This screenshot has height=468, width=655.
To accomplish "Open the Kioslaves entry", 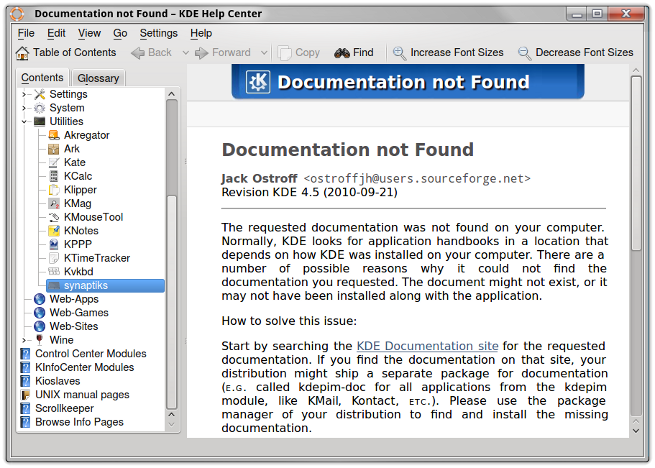I will tap(58, 382).
